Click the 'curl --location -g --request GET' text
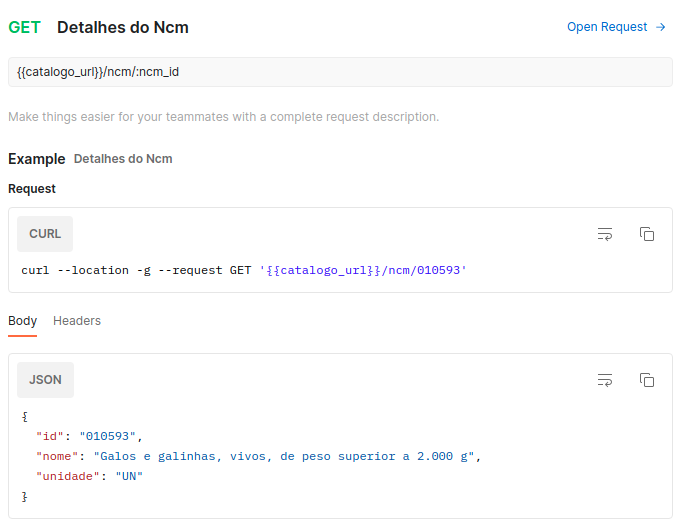Image resolution: width=686 pixels, height=532 pixels. tap(136, 270)
